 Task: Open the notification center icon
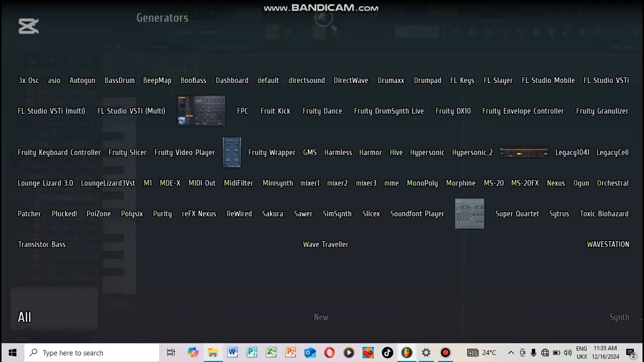coord(630,352)
